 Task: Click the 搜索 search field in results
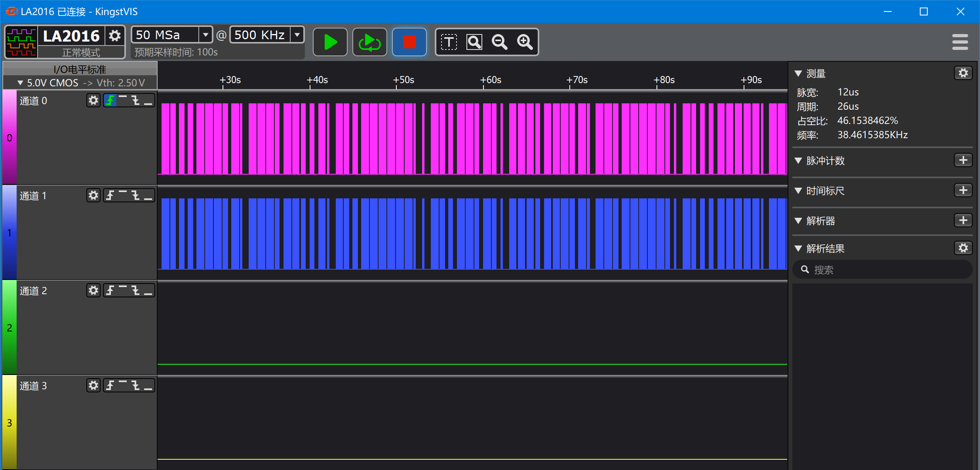click(883, 270)
